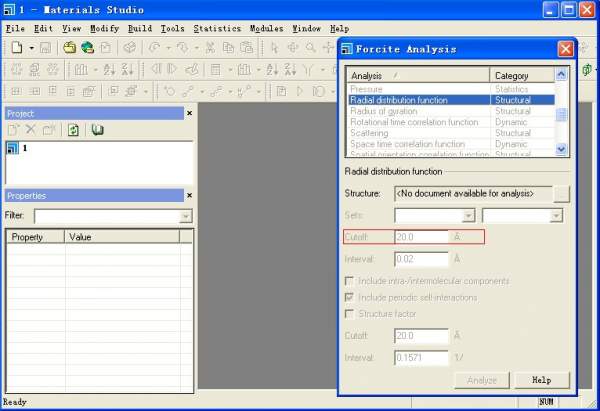600x411 pixels.
Task: Click the Undo curved arrow icon
Action: point(155,48)
